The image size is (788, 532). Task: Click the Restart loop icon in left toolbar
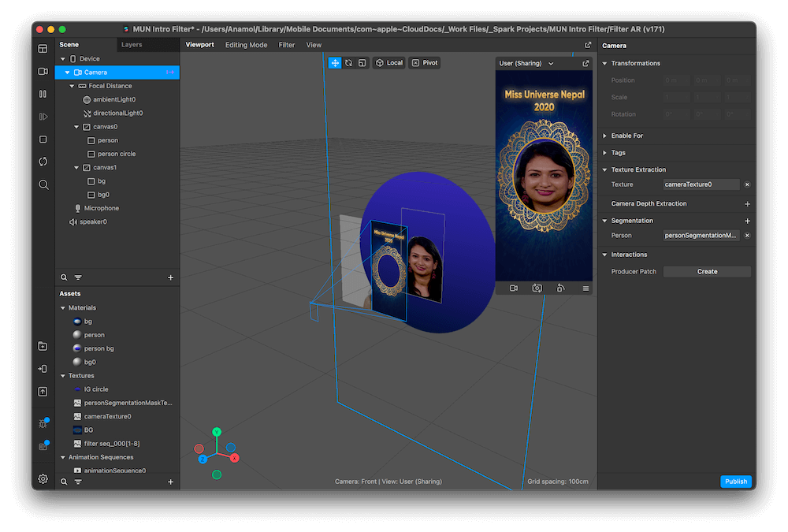[43, 162]
